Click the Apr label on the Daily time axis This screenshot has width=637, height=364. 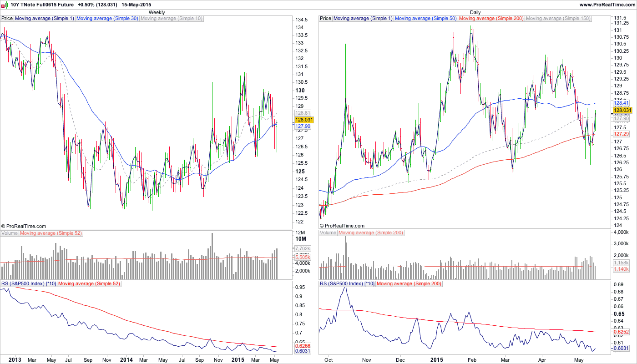click(x=542, y=359)
